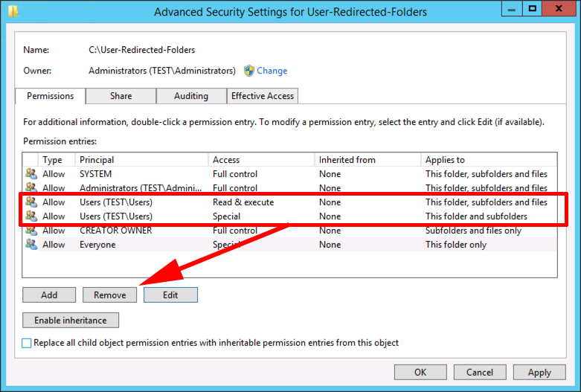Select the Everyone permission entry row
581x392 pixels.
coord(289,245)
